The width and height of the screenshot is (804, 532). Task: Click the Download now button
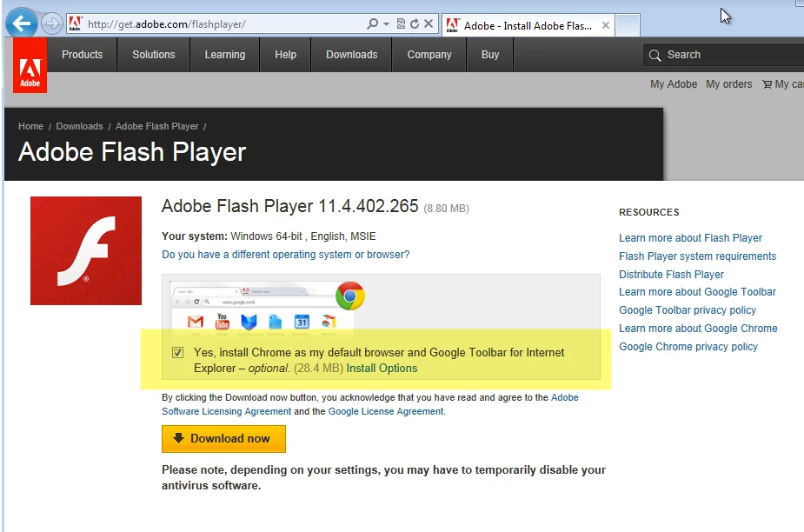[223, 439]
